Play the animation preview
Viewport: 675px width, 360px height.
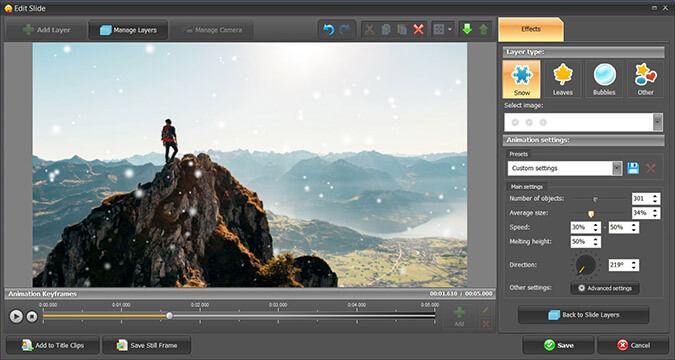tap(16, 317)
